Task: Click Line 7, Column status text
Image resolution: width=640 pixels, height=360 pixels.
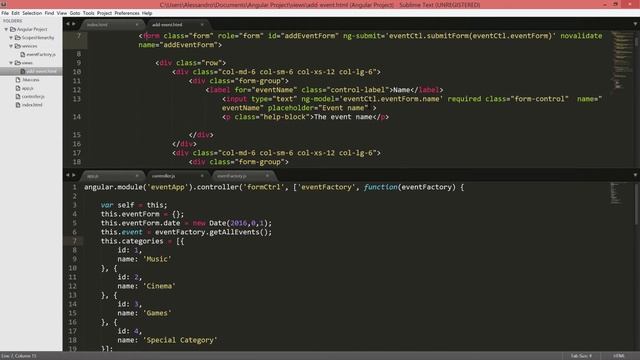Action: 19,356
